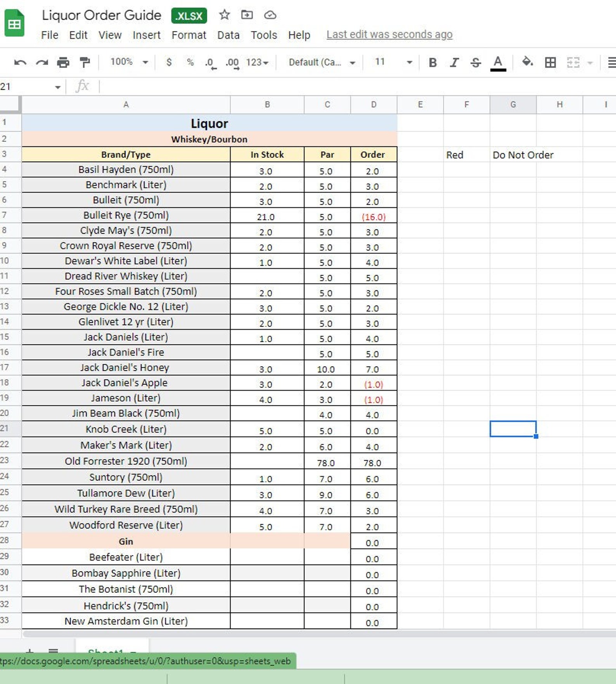The width and height of the screenshot is (616, 684).
Task: Select the 'Basil Hayden (750ml)' cell
Action: pyautogui.click(x=126, y=170)
